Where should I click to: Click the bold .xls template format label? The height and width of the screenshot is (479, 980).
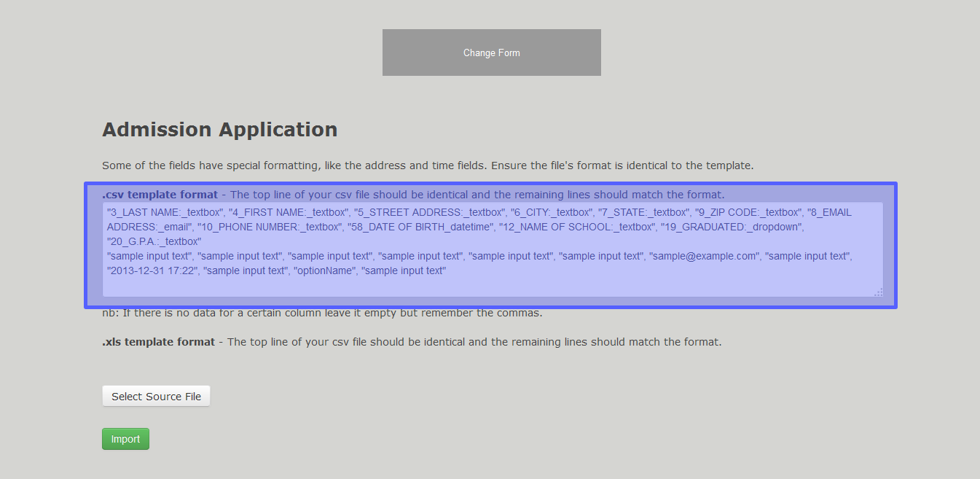point(158,342)
